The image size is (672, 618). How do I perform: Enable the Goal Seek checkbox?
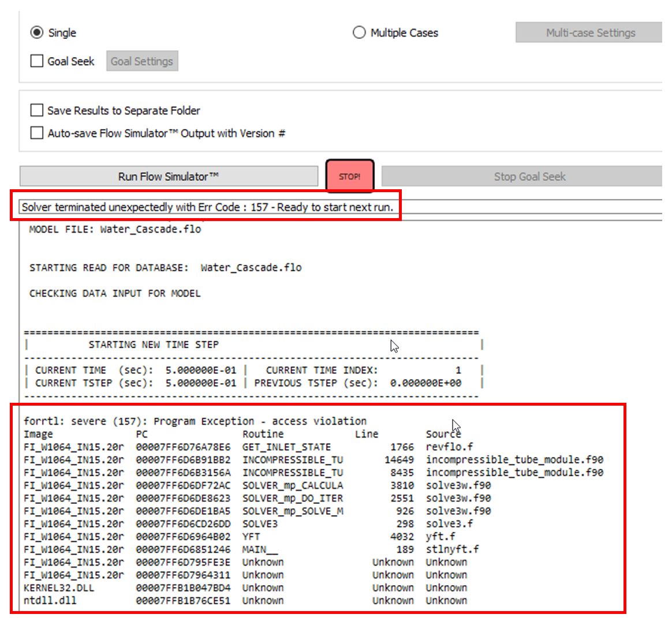[37, 61]
